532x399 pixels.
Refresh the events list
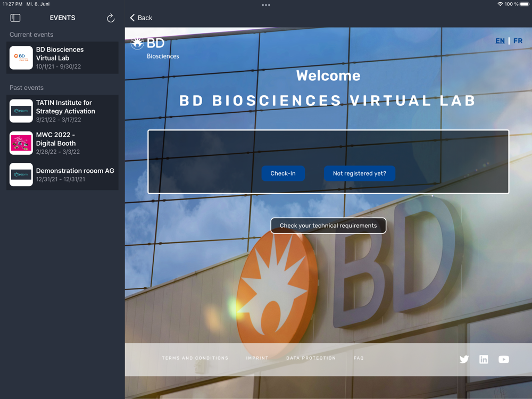click(x=111, y=18)
